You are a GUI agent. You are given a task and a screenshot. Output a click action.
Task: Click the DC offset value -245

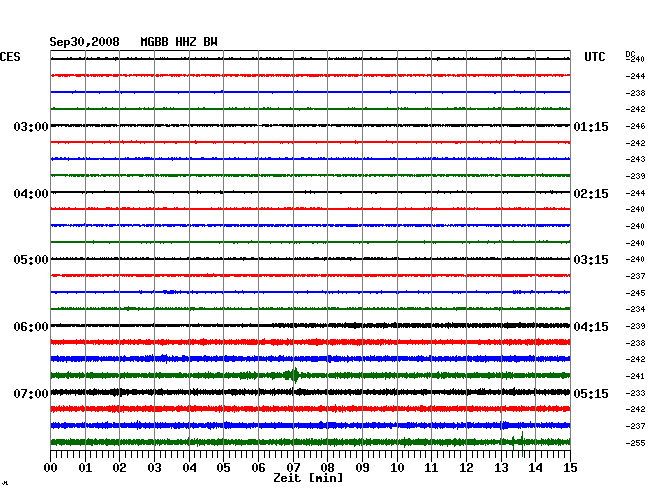(x=635, y=293)
